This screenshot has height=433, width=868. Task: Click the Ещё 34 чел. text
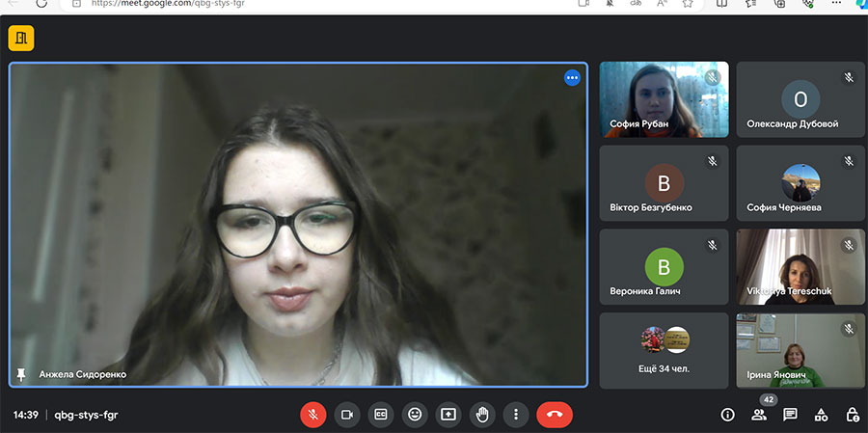click(x=664, y=368)
